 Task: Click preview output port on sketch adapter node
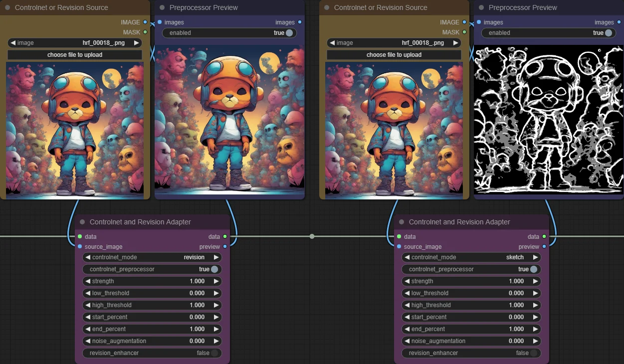[544, 246]
